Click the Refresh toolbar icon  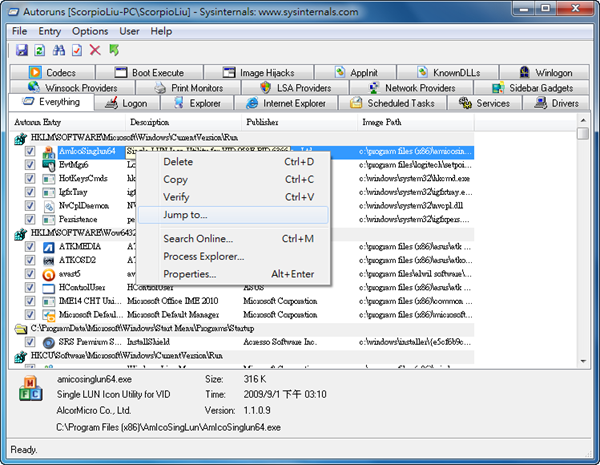click(39, 50)
